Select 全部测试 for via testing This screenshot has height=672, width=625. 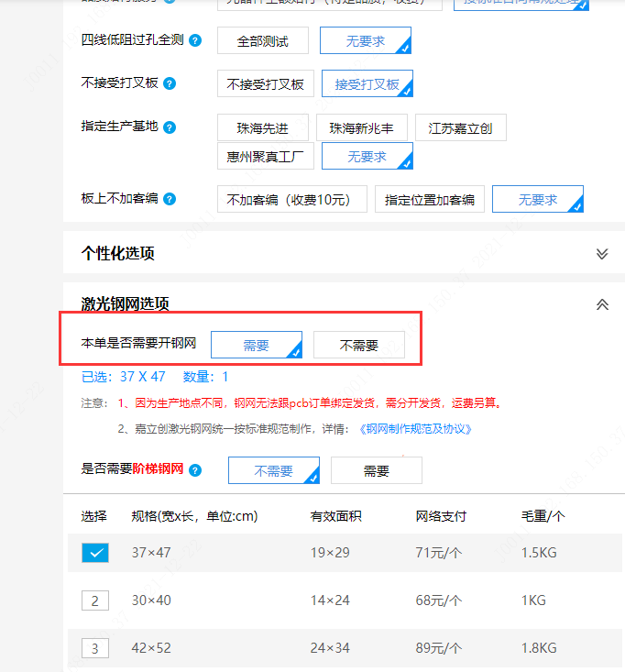click(262, 41)
